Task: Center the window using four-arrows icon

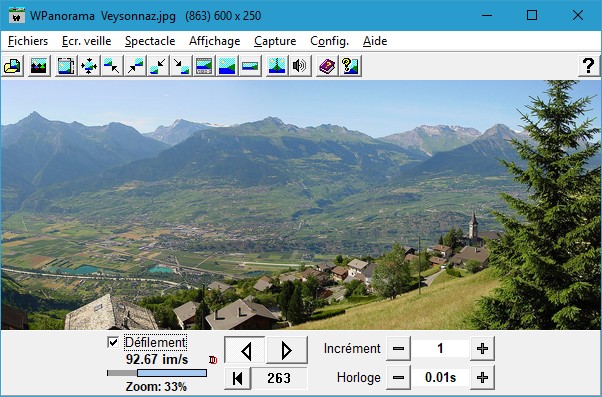Action: coord(89,66)
